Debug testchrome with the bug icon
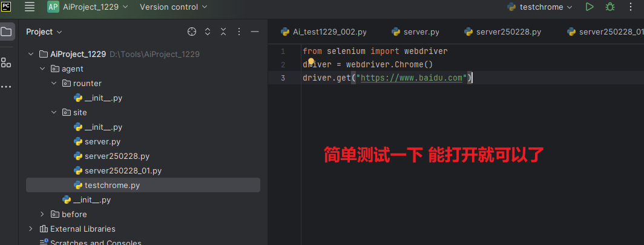This screenshot has height=245, width=644. coord(610,7)
